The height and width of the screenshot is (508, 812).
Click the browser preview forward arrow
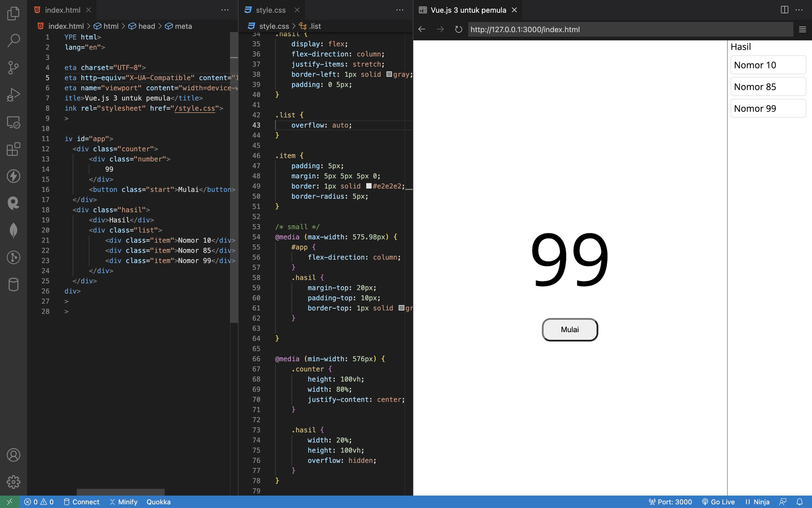440,29
